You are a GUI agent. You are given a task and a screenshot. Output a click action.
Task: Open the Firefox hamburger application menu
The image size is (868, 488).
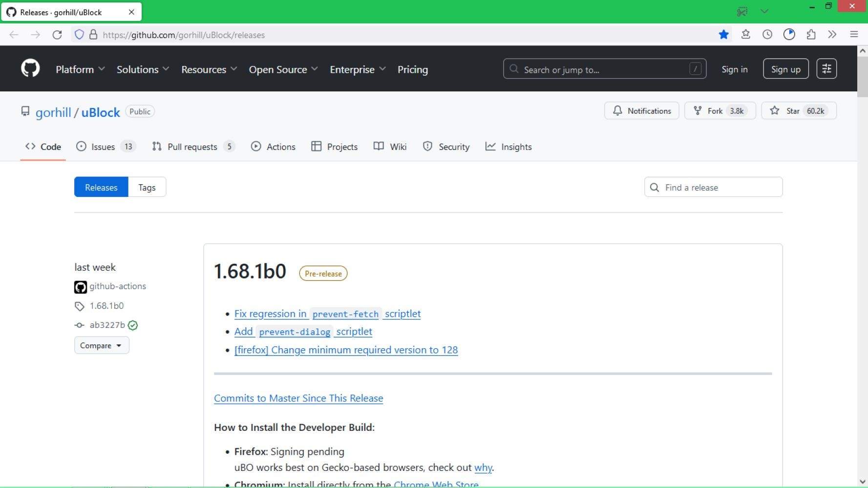(x=854, y=35)
